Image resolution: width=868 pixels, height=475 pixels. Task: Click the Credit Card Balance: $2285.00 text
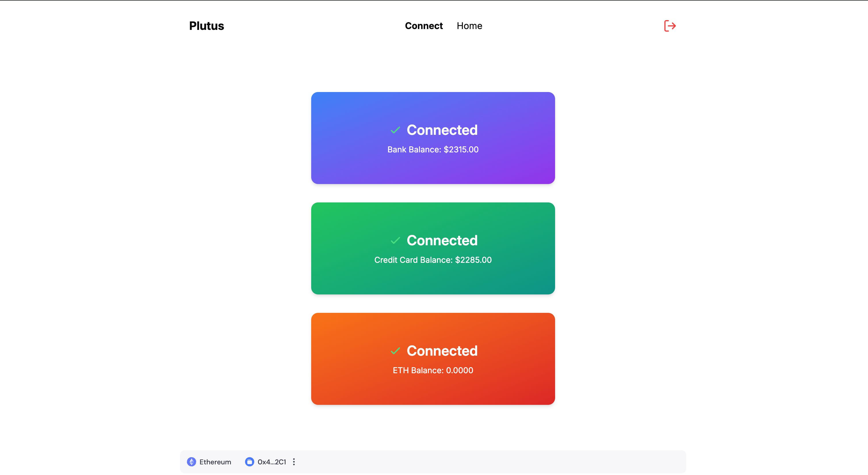coord(433,260)
